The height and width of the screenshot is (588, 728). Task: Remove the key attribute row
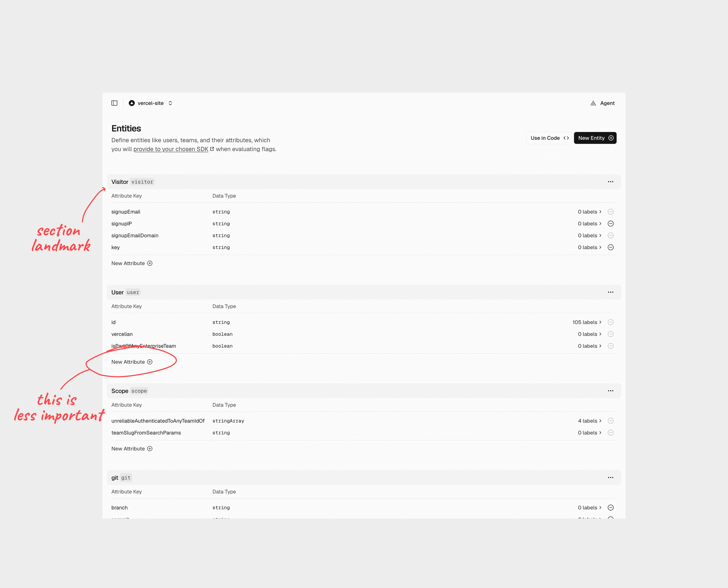coord(610,247)
